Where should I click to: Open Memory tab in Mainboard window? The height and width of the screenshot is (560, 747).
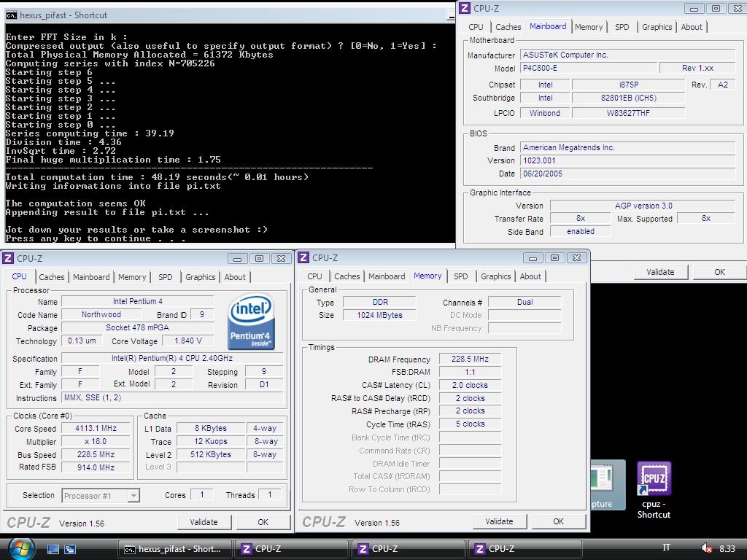tap(589, 27)
